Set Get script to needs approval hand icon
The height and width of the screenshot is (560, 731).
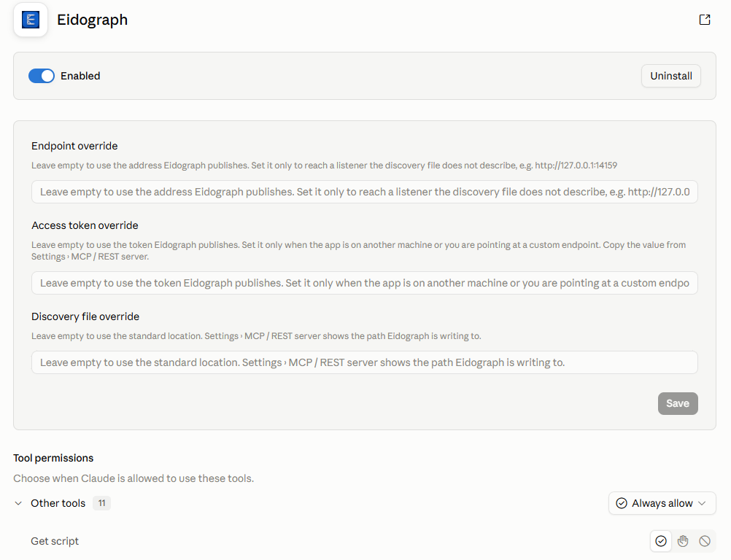(x=683, y=541)
